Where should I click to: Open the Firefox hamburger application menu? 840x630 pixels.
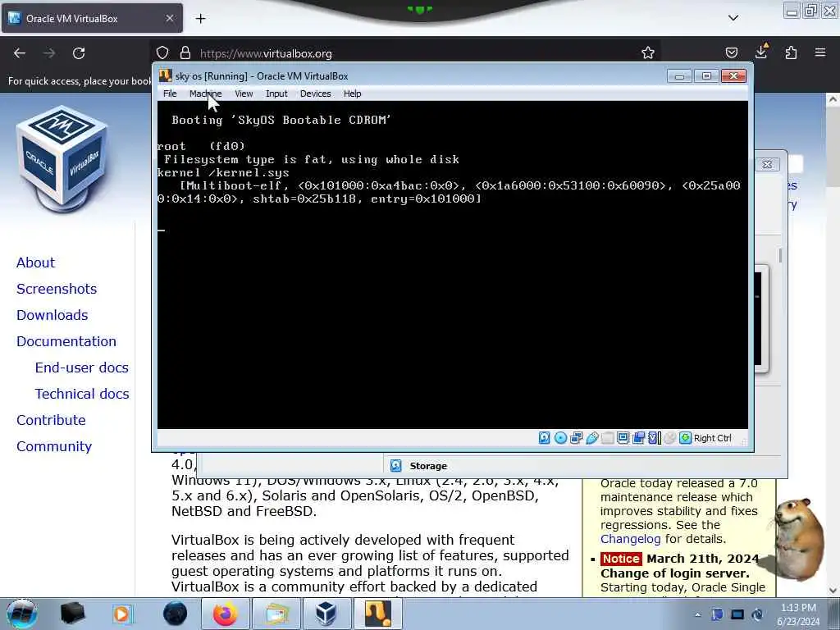820,52
